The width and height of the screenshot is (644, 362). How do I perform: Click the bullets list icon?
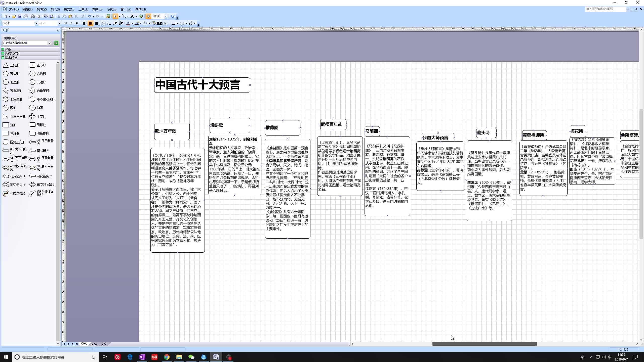[109, 23]
